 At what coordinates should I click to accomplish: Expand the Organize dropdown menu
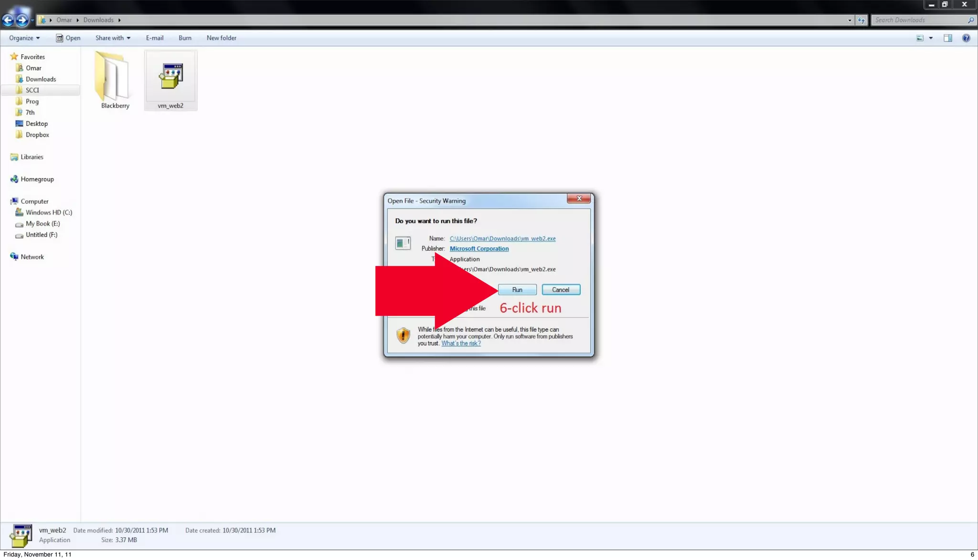pos(24,38)
